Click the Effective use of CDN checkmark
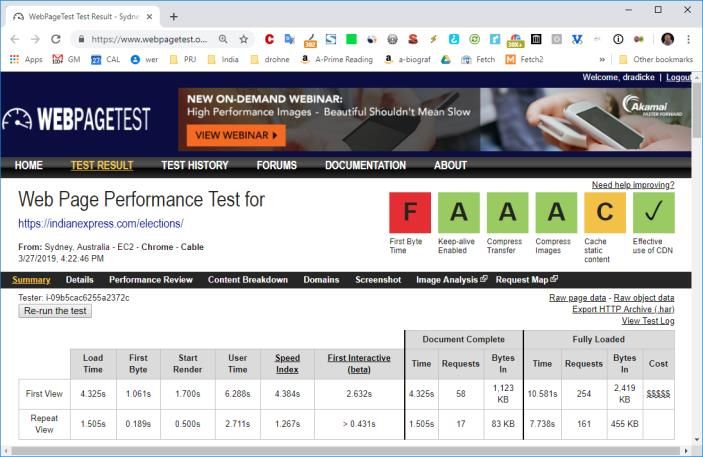The width and height of the screenshot is (703, 457). (654, 213)
